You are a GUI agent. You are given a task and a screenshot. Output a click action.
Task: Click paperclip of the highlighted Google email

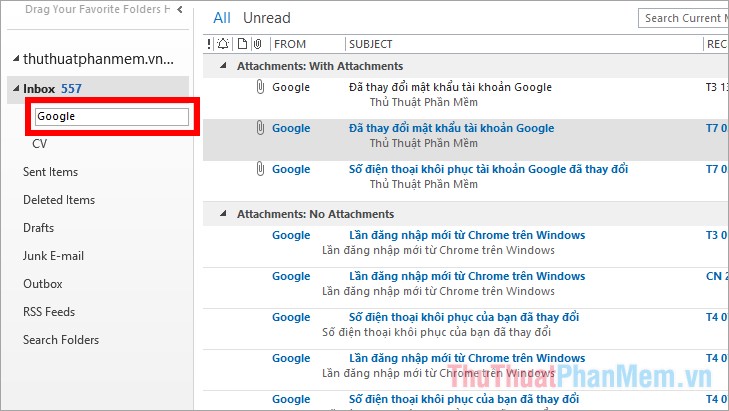click(x=260, y=127)
